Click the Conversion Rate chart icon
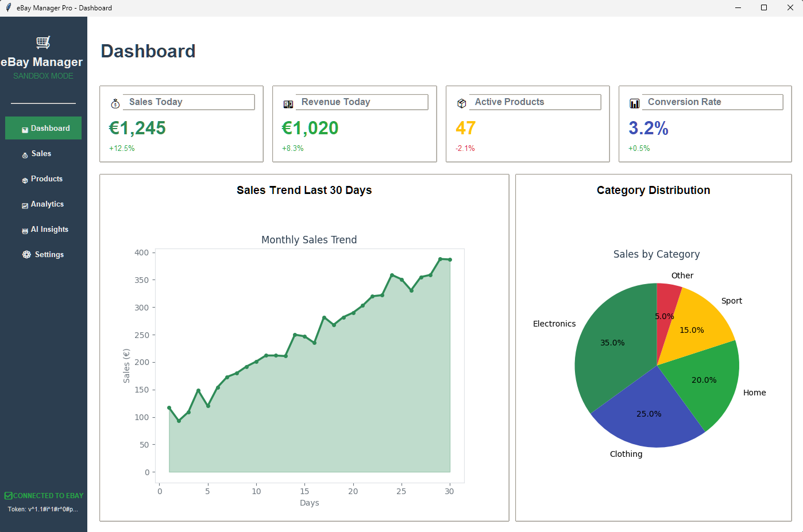Viewport: 803px width, 532px height. point(634,103)
